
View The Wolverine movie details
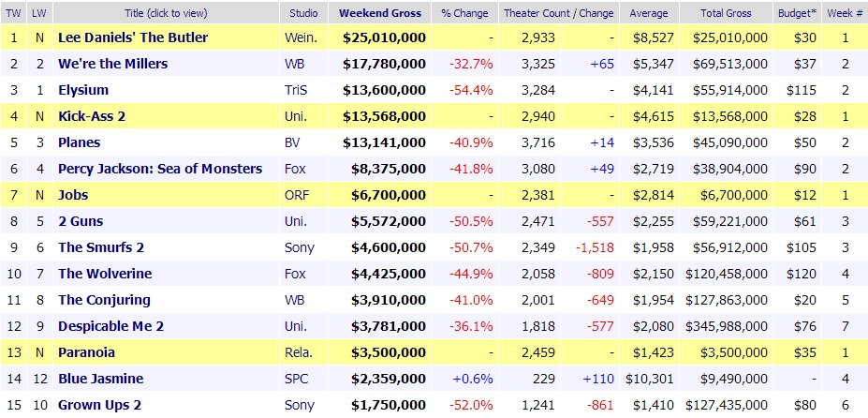105,274
